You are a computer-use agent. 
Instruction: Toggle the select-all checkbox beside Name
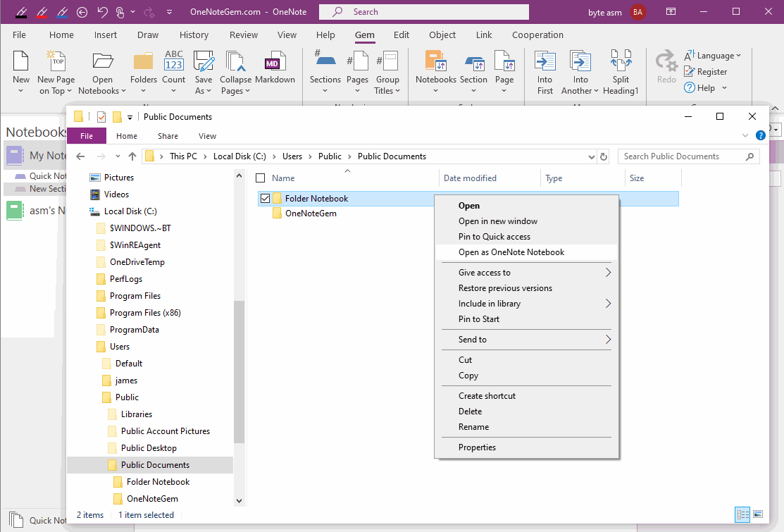click(x=261, y=178)
